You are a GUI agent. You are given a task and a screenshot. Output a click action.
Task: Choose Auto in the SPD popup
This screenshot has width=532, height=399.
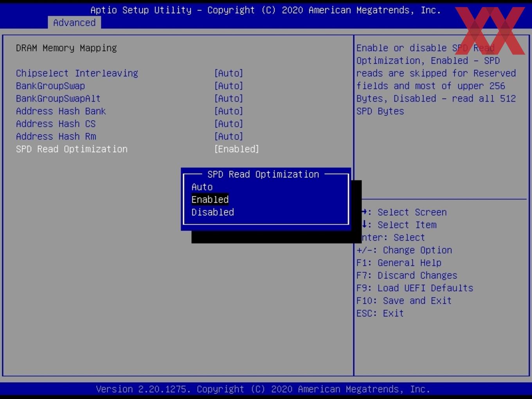pyautogui.click(x=202, y=187)
